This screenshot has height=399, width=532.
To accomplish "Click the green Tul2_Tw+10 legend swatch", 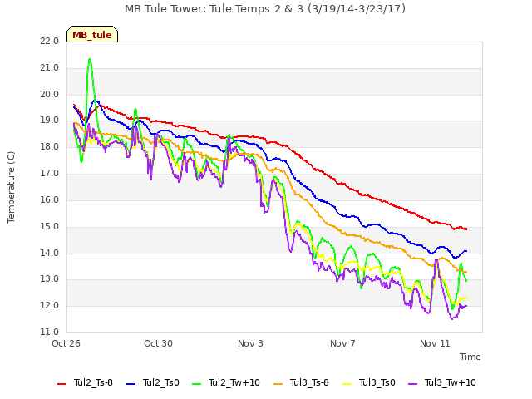I will click(197, 384).
